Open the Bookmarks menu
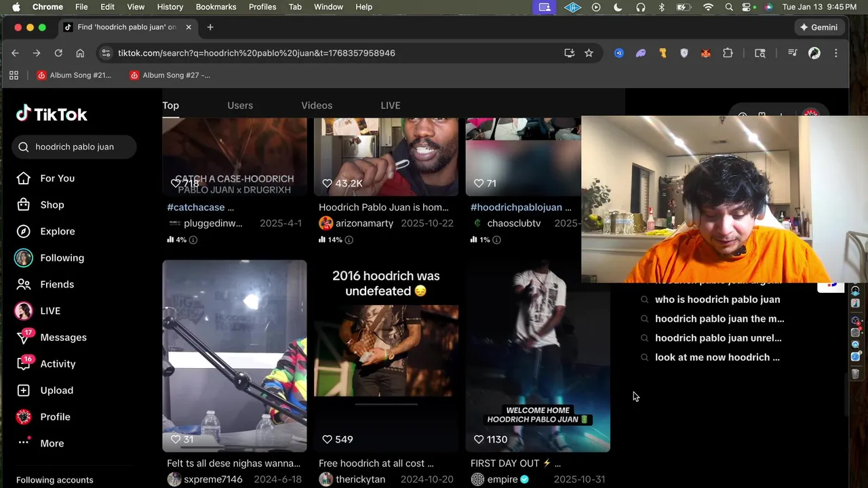The image size is (868, 488). tap(216, 7)
